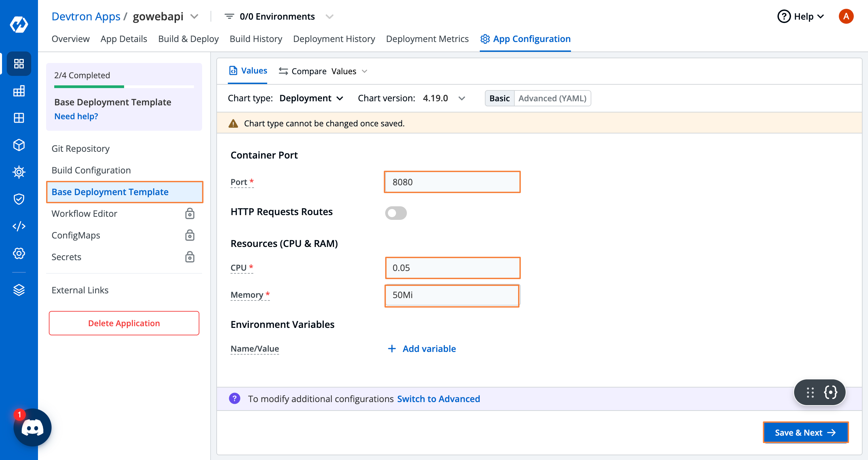Open the Discord chat bubble
Image resolution: width=868 pixels, height=460 pixels.
(x=33, y=427)
